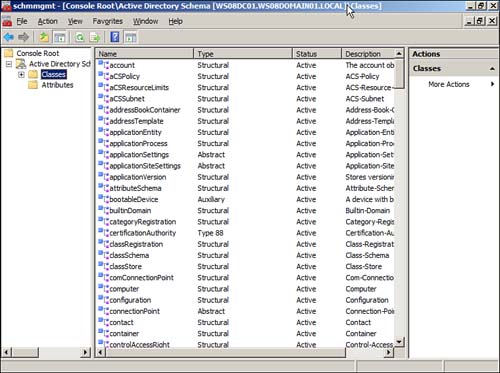Screen dimensions: 500x373
Task: Click the class icon beside container
Action: click(x=103, y=333)
